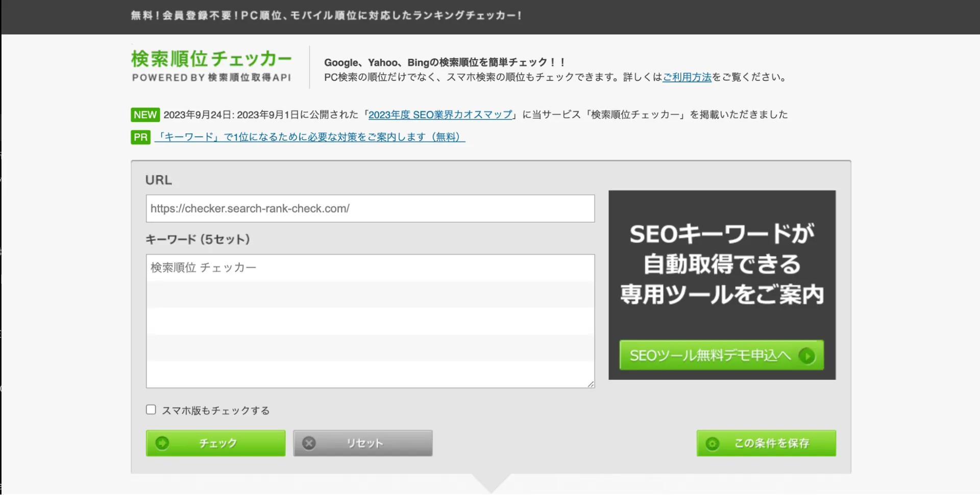Click the green NEW badge
The height and width of the screenshot is (495, 980).
[x=145, y=114]
